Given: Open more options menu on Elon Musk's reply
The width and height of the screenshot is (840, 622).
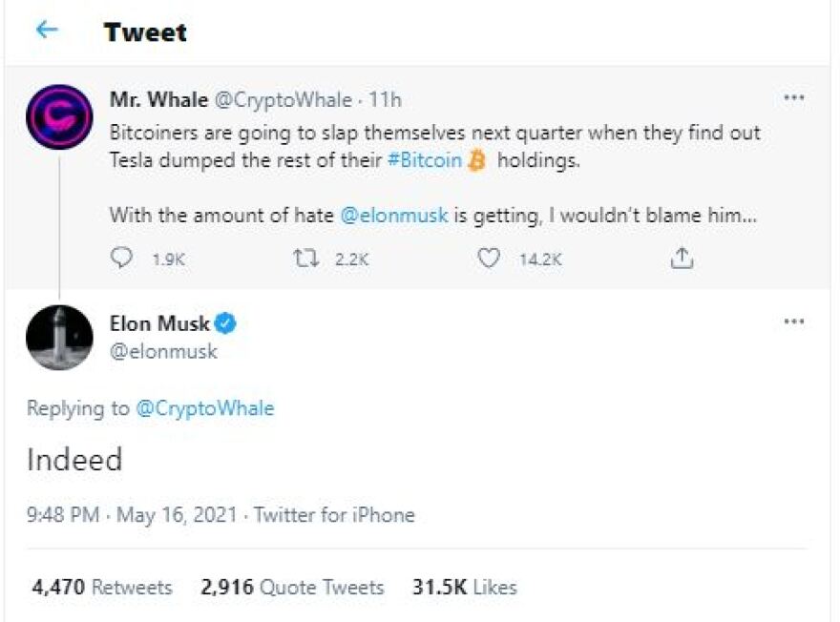Looking at the screenshot, I should click(x=795, y=321).
